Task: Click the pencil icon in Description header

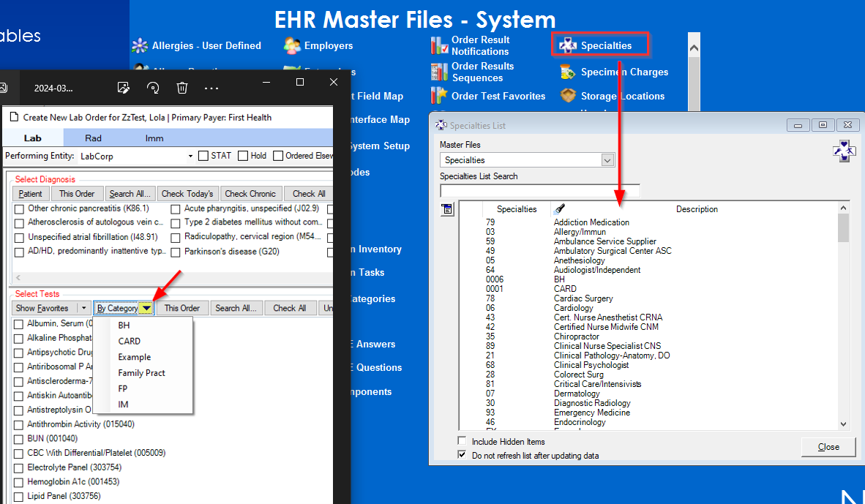Action: (x=560, y=208)
